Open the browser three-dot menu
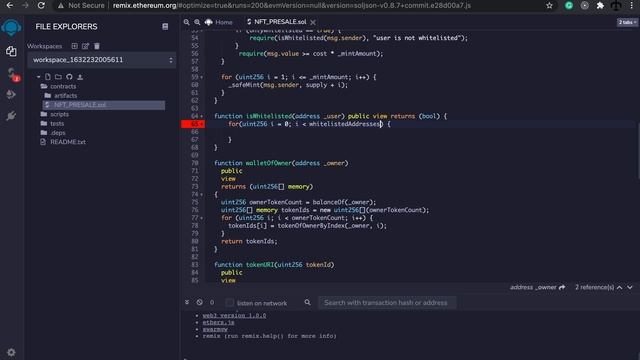Screen dimensions: 640x360 [x=631, y=6]
